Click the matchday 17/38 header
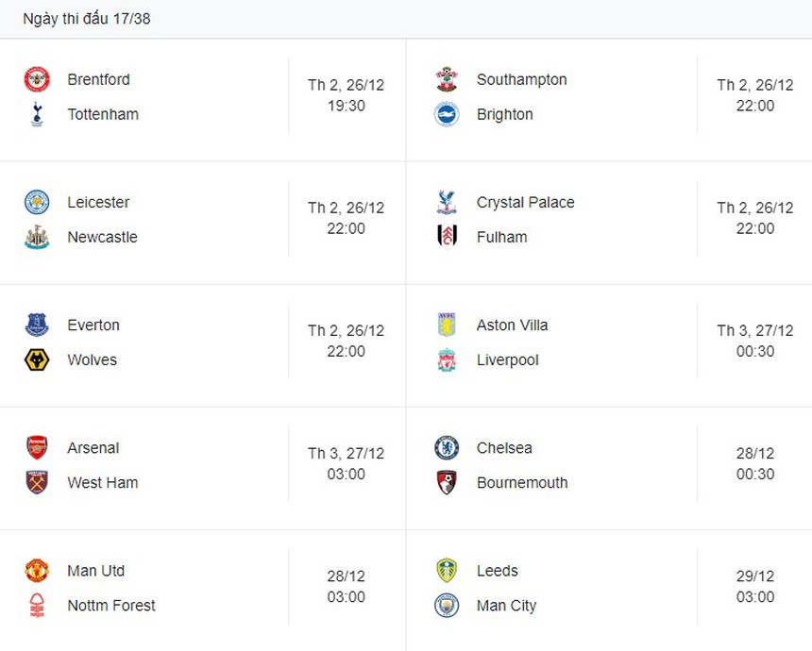Image resolution: width=812 pixels, height=651 pixels. click(87, 19)
